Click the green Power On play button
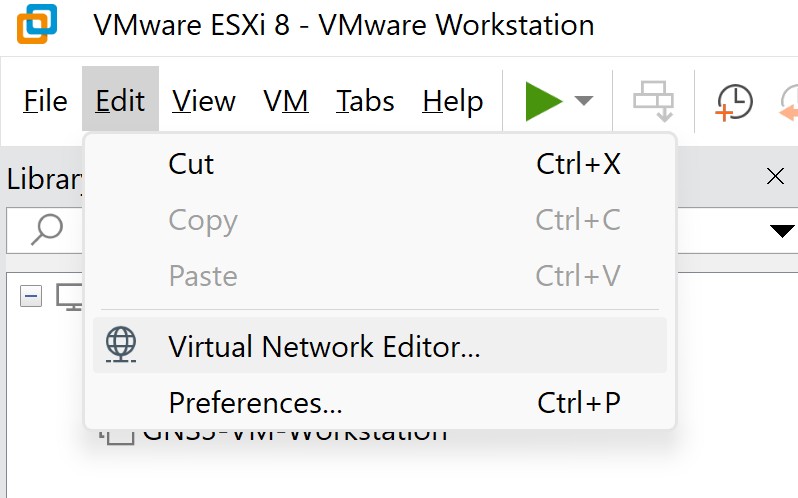 click(544, 101)
